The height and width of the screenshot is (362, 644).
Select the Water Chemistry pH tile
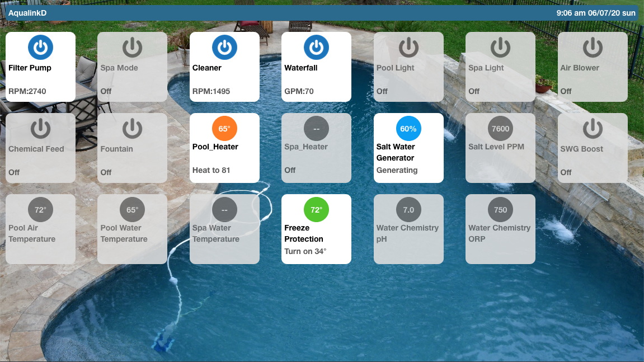click(x=408, y=229)
